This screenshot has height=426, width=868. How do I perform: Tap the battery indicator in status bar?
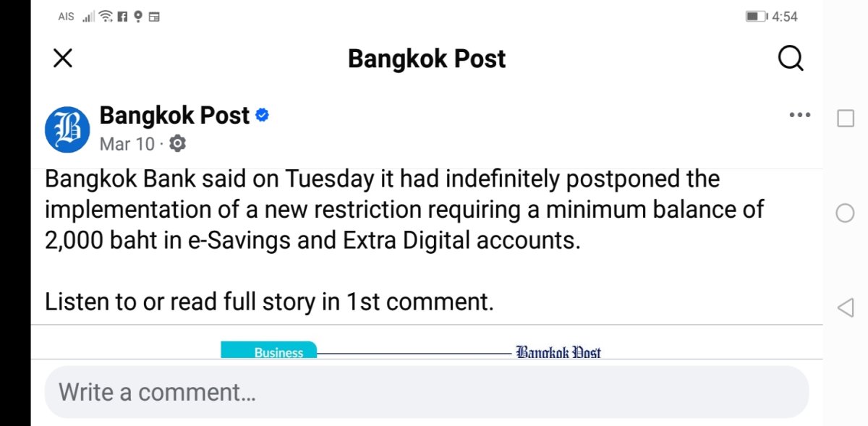(x=757, y=16)
